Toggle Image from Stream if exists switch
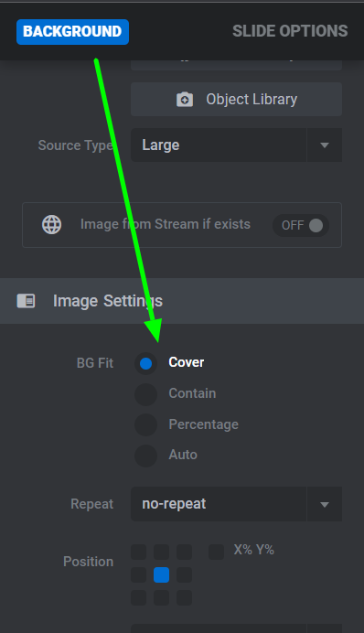364x633 pixels. [x=301, y=225]
